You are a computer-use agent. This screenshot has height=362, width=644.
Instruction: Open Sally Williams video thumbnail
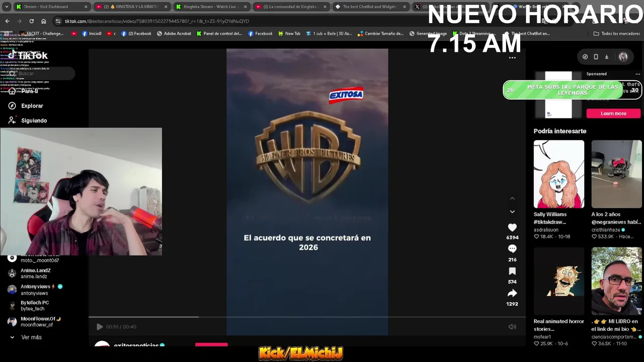point(559,174)
